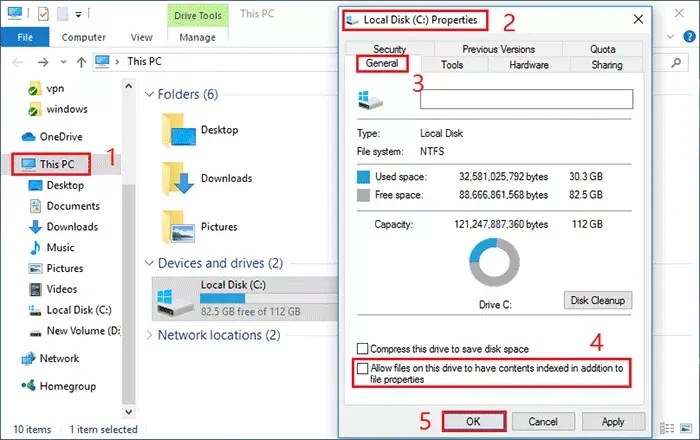Screen dimensions: 700x440
Task: Click the navigation pane scroll up arrow
Action: (129, 86)
